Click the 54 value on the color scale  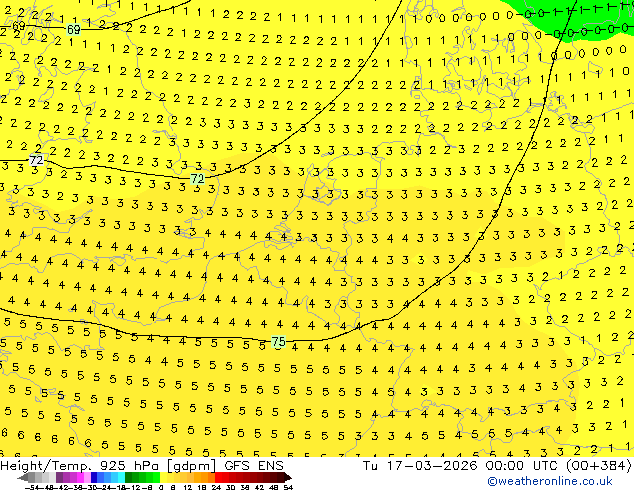[287, 488]
